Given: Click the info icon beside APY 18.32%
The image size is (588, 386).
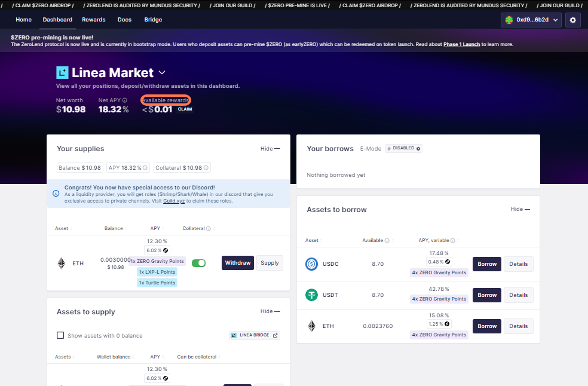Looking at the screenshot, I should click(145, 168).
